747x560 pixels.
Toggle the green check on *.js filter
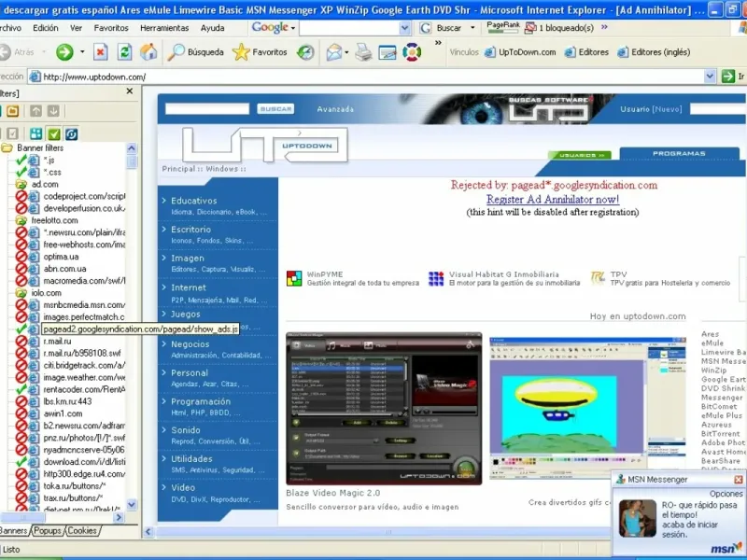(x=21, y=160)
